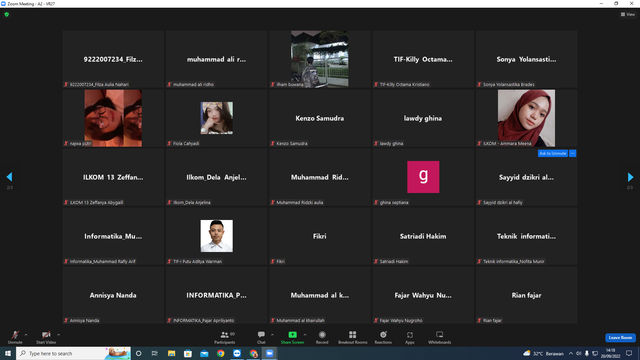The image size is (640, 360).
Task: Open the Reactions menu
Action: (x=383, y=337)
